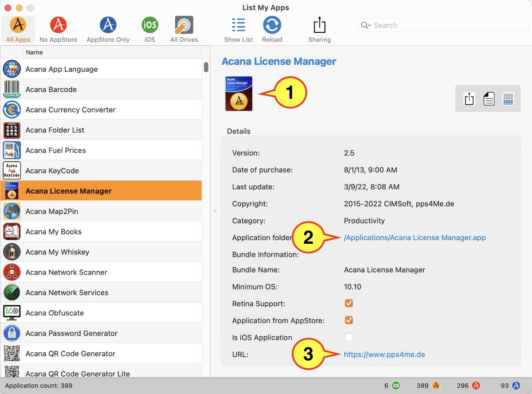Click the Acana Folder List icon
Viewport: 532px width, 394px height.
point(12,130)
